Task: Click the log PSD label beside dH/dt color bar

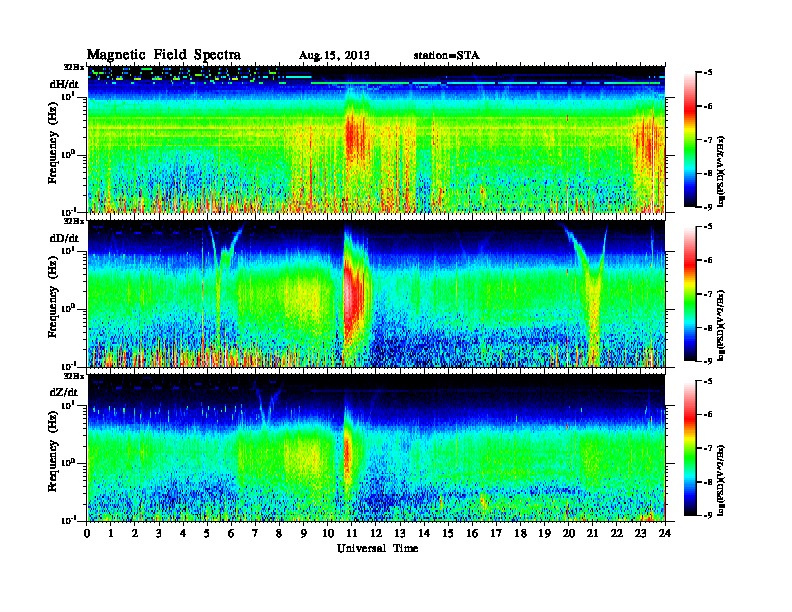Action: (721, 172)
